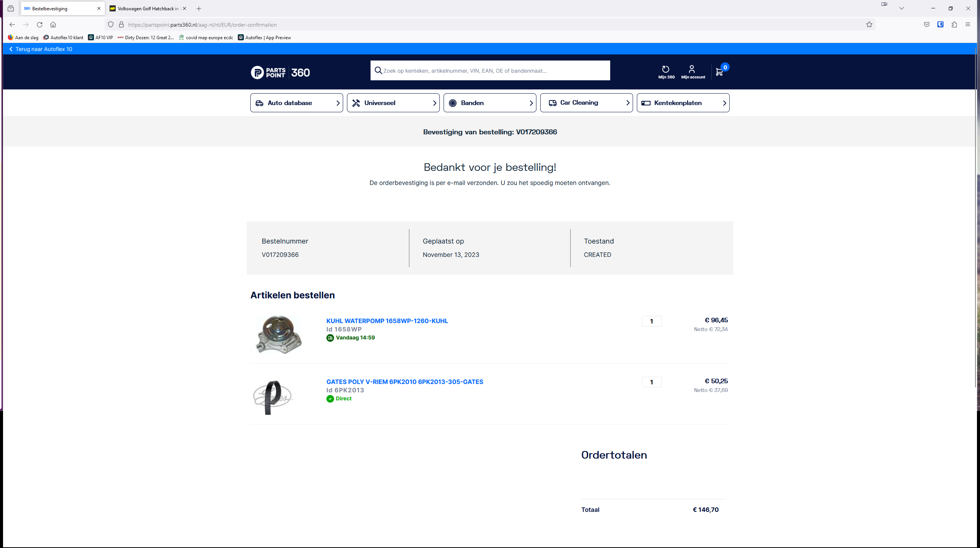Open Bitwarden extension icon in toolbar

tap(940, 25)
